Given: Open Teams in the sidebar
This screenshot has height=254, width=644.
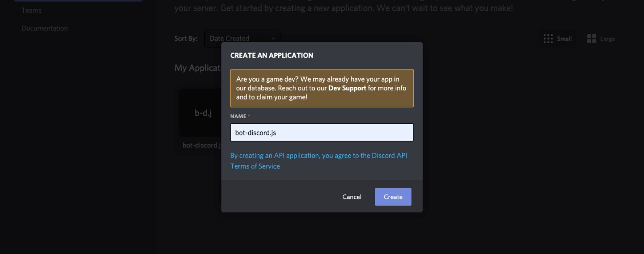Looking at the screenshot, I should (x=31, y=10).
